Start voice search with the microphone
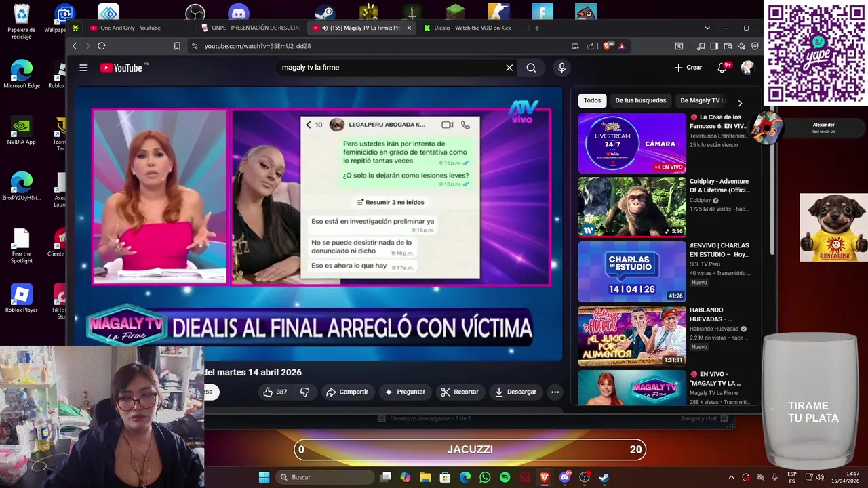Viewport: 868px width, 488px height. (x=561, y=68)
